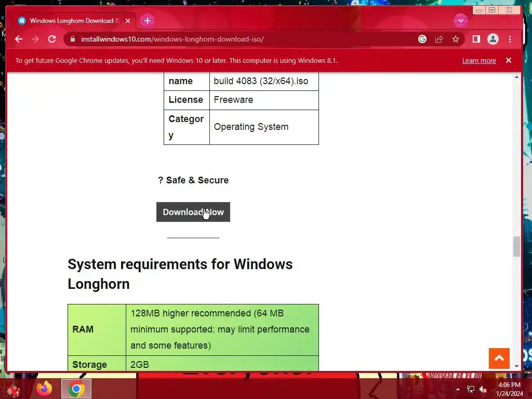Close the Windows Longhorn Download tab
Image resolution: width=532 pixels, height=399 pixels.
[x=128, y=21]
